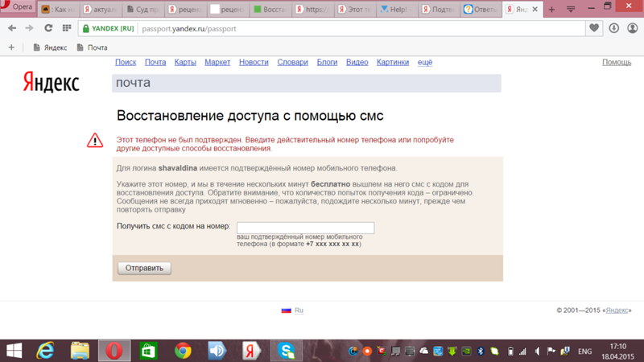Viewport: 644px width, 362px height.
Task: Launch Google Chrome from the taskbar
Action: click(x=183, y=351)
